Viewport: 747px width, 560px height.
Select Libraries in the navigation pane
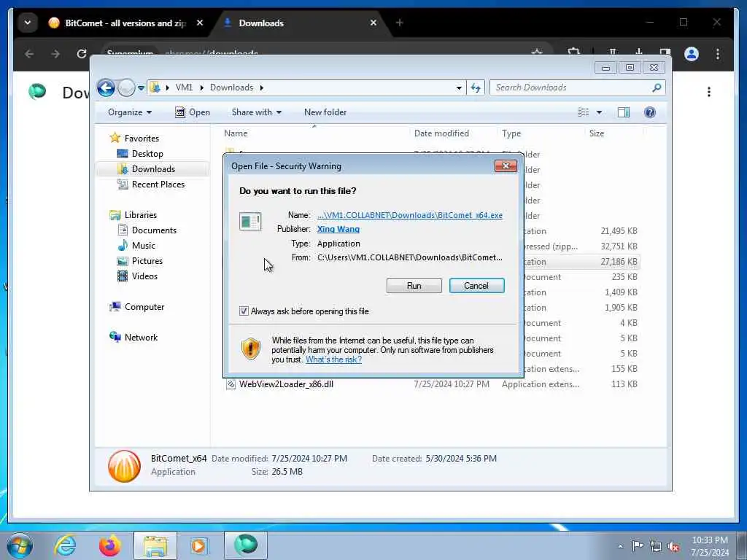141,215
